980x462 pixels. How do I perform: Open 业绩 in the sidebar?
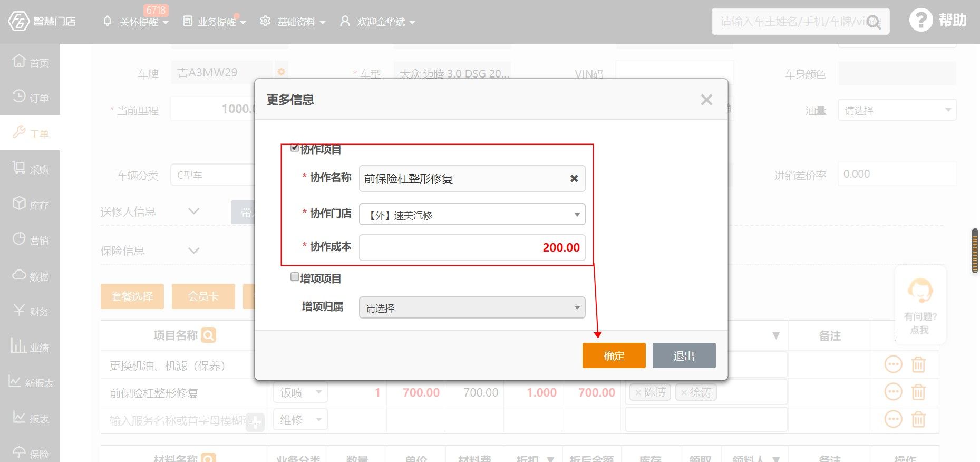[x=30, y=346]
